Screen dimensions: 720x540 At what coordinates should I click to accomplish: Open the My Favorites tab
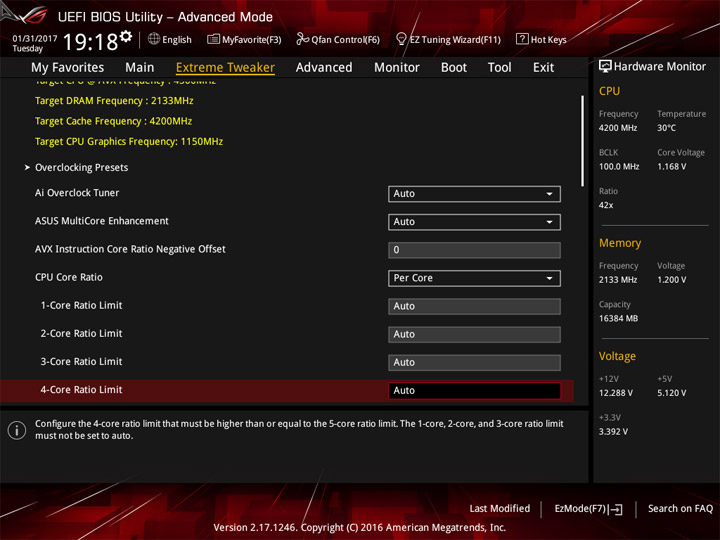[x=68, y=68]
